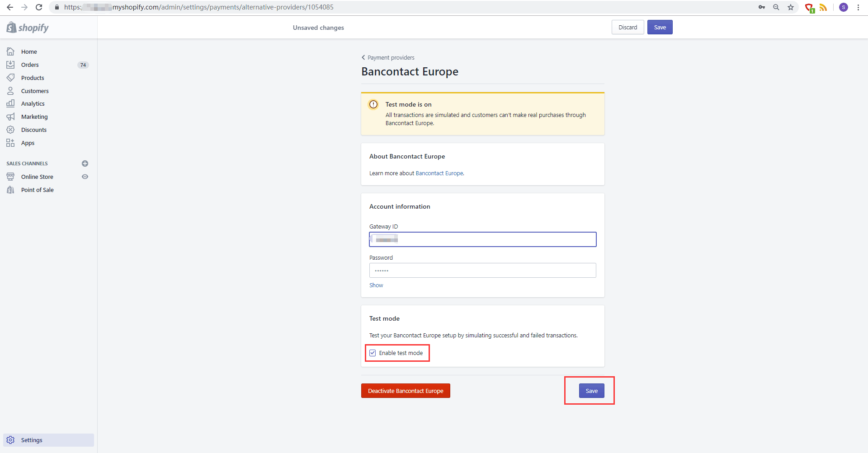Click the Online Store shop icon
Screen dimensions: 868x453
click(x=10, y=177)
